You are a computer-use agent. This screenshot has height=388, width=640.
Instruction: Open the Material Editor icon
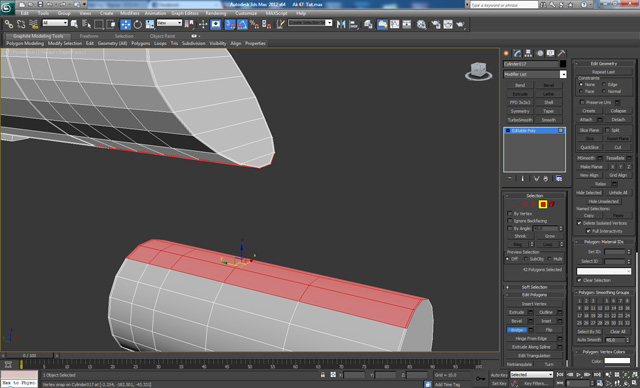click(421, 24)
